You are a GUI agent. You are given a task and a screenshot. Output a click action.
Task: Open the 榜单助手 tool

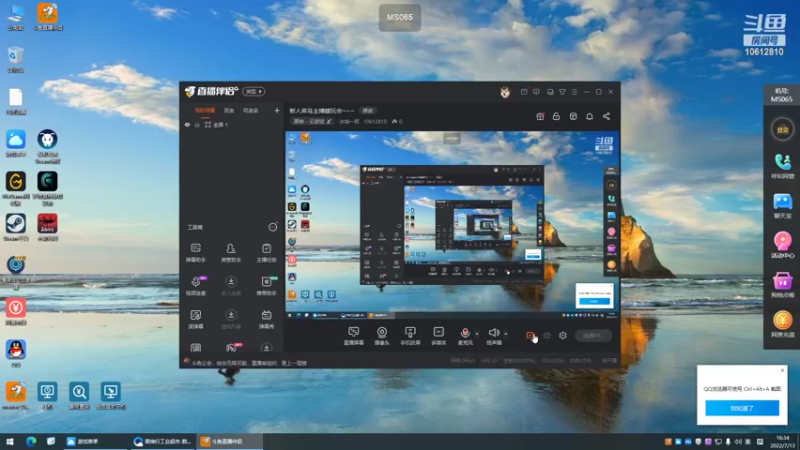tap(266, 286)
